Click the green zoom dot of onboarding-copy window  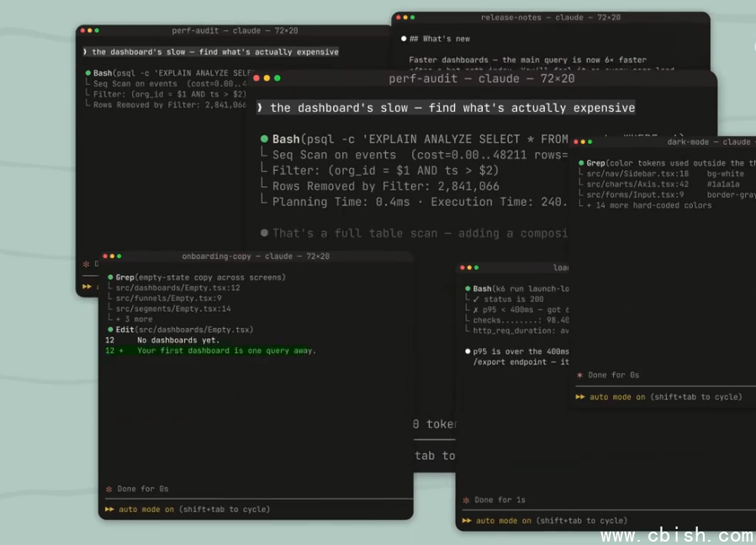pos(119,257)
